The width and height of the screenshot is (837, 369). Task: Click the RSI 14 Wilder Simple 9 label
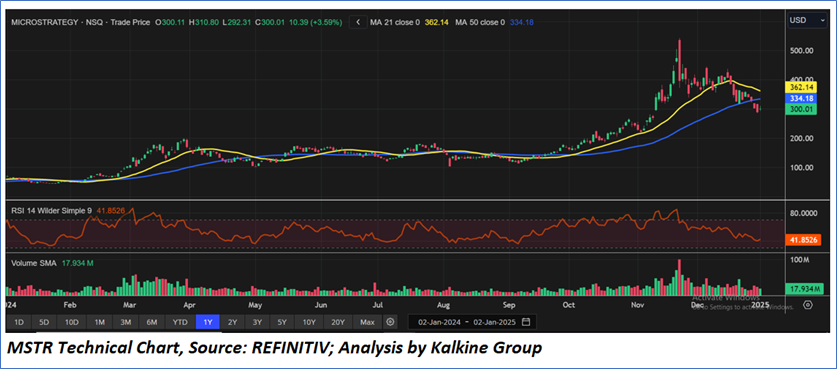point(51,211)
